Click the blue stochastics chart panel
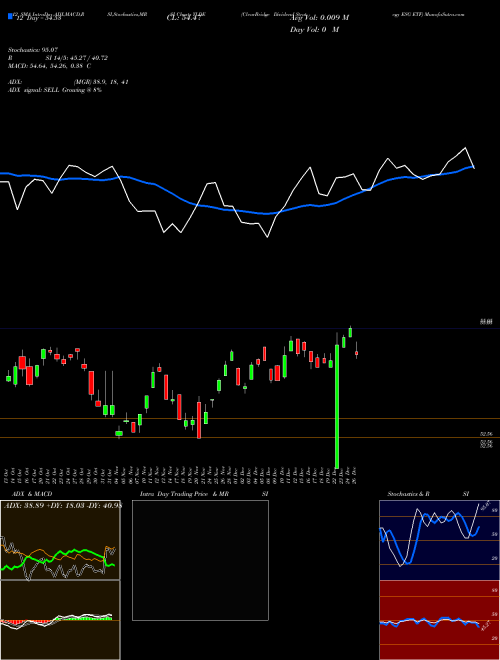 (439, 540)
